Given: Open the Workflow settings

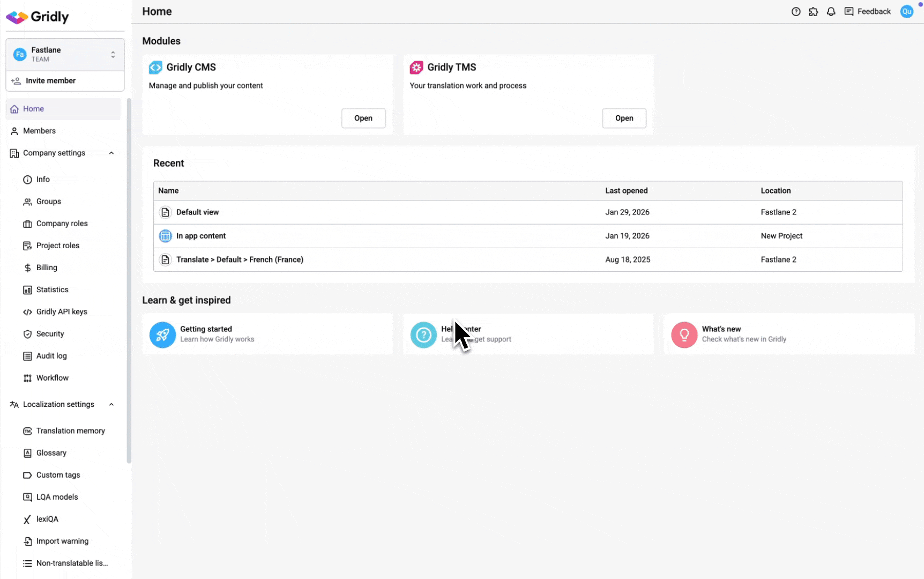Looking at the screenshot, I should pyautogui.click(x=53, y=377).
